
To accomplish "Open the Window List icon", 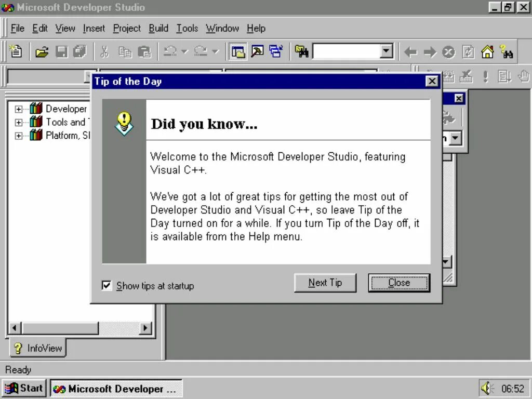I will tap(276, 52).
